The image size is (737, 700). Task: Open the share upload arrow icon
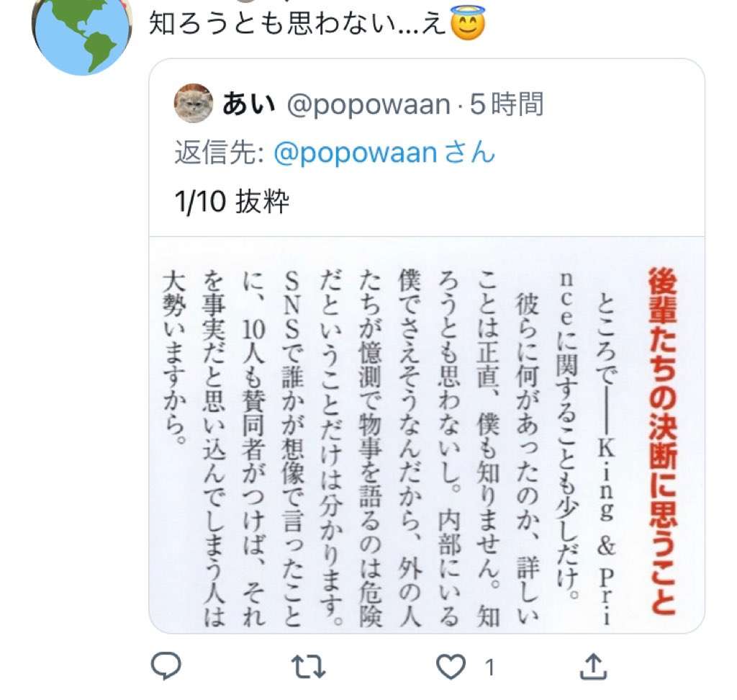click(x=593, y=665)
